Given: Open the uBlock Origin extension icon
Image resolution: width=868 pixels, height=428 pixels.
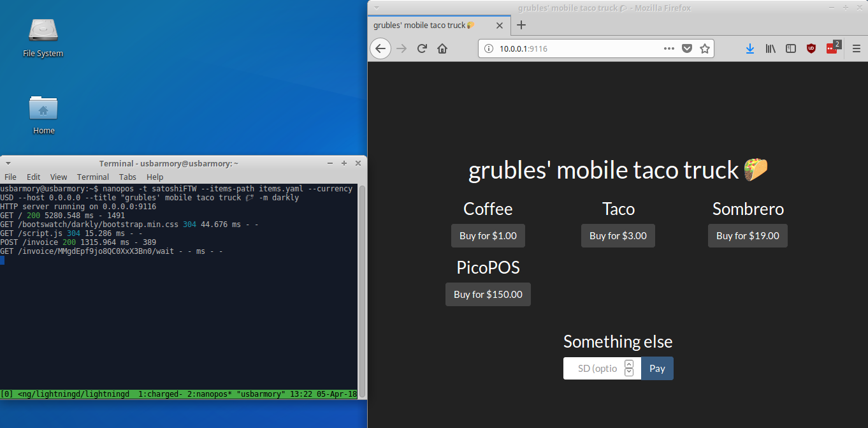Looking at the screenshot, I should click(x=811, y=48).
